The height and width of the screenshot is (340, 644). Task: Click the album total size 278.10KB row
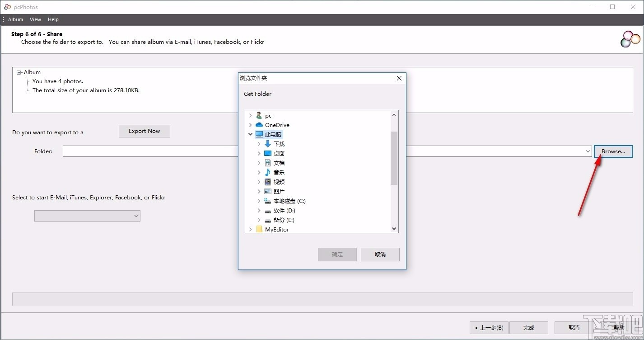(86, 90)
